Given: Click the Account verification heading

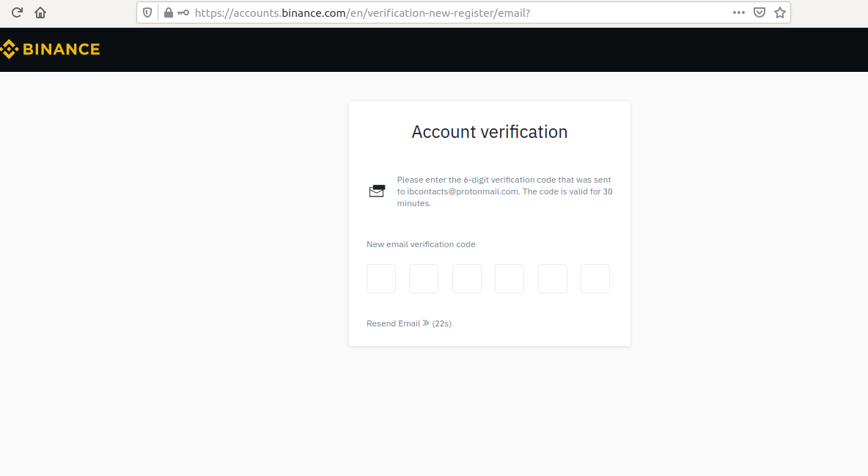Looking at the screenshot, I should pos(490,132).
